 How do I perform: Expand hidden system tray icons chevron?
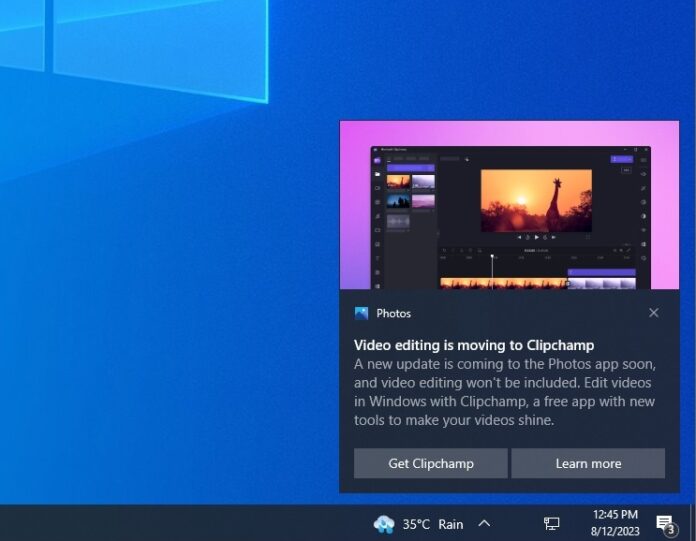[484, 524]
